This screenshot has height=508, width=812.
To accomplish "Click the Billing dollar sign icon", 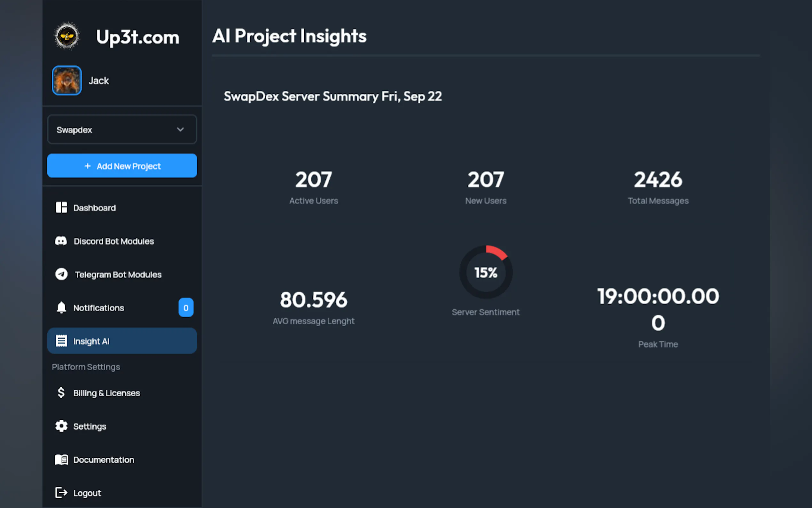I will click(x=61, y=393).
